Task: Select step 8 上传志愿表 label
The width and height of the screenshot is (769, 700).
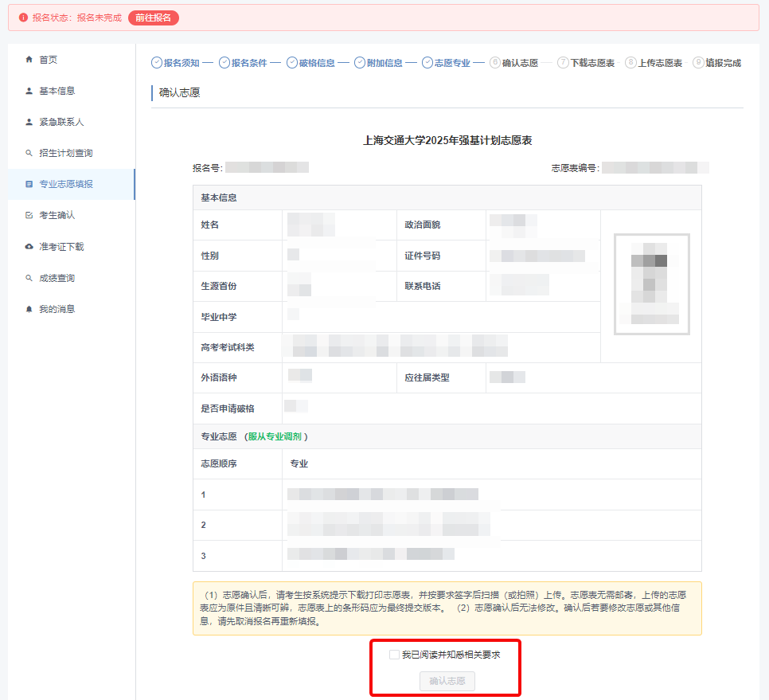Action: pyautogui.click(x=660, y=63)
